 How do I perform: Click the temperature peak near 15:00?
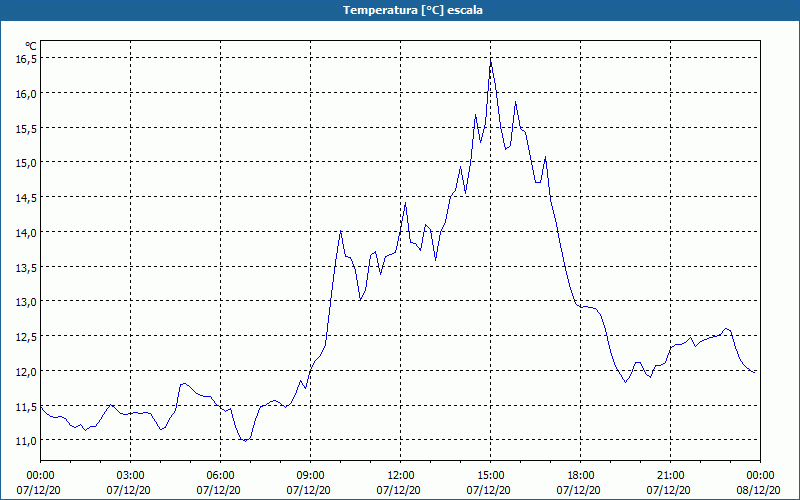491,62
